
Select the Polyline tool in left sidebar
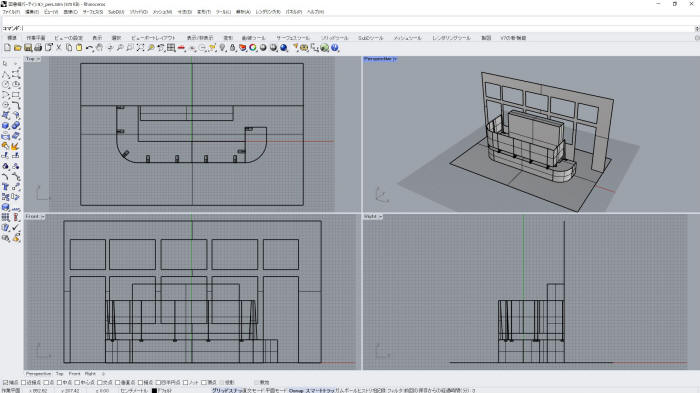click(6, 74)
